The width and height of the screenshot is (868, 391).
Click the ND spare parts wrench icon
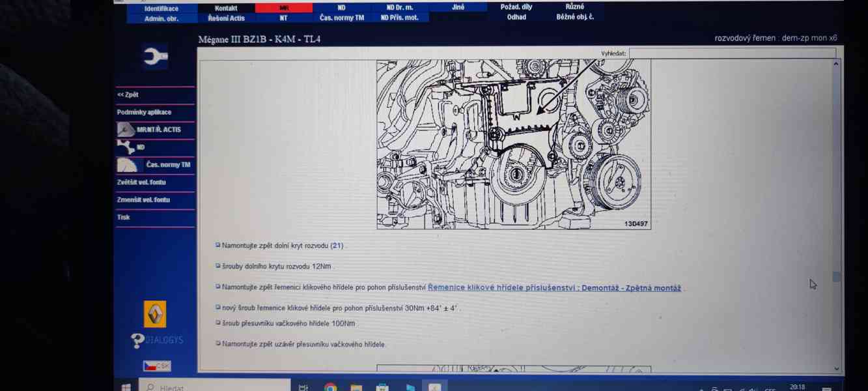tap(125, 147)
